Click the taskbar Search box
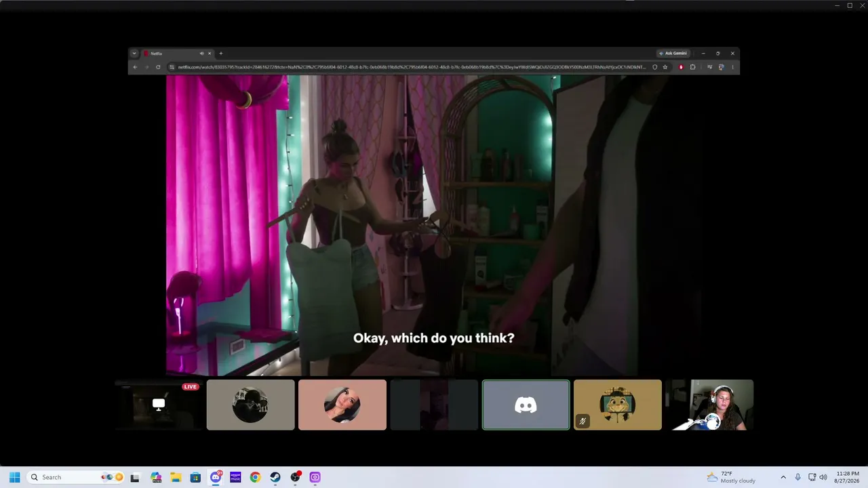 76,477
